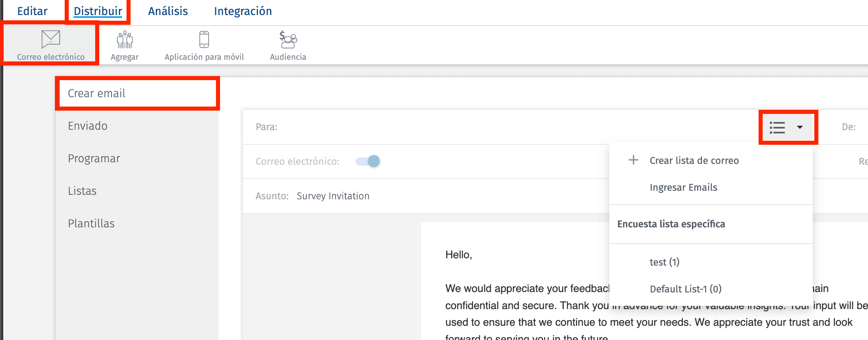Open Plantillas in the sidebar
868x340 pixels.
click(x=91, y=224)
